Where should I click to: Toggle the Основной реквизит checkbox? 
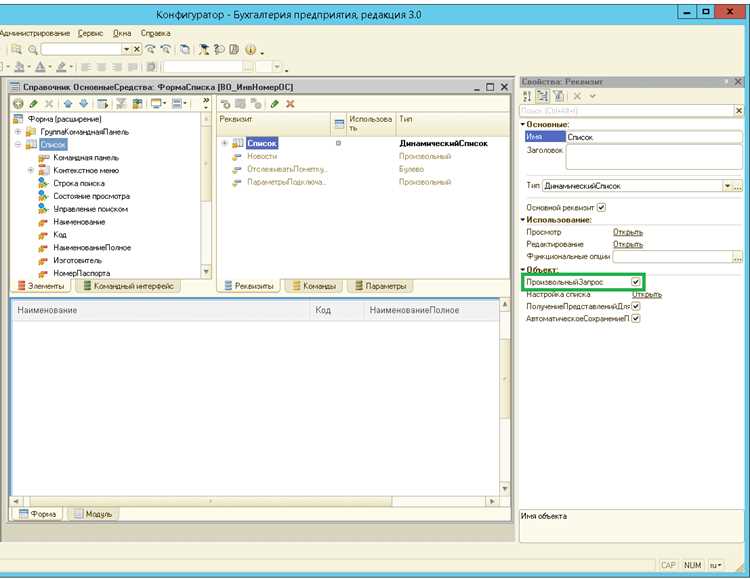601,208
